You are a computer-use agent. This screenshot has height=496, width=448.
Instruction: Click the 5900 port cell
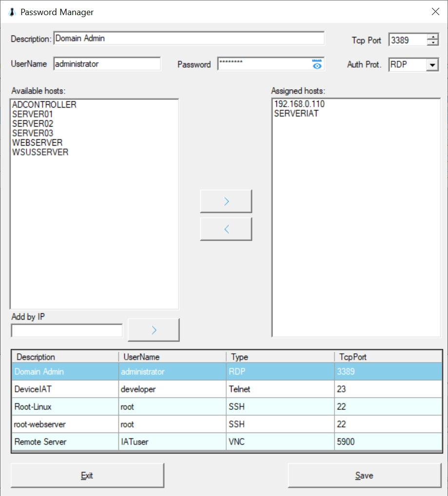pyautogui.click(x=388, y=441)
